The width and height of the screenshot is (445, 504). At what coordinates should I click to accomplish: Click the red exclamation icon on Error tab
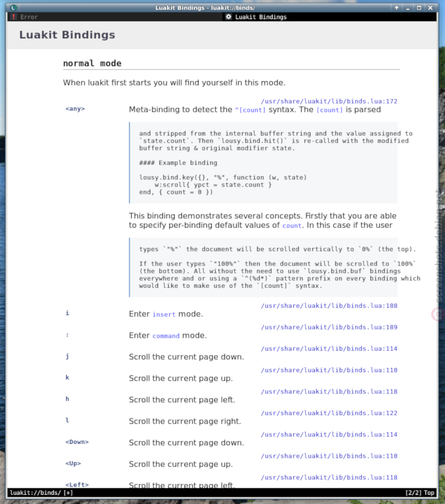tap(13, 17)
